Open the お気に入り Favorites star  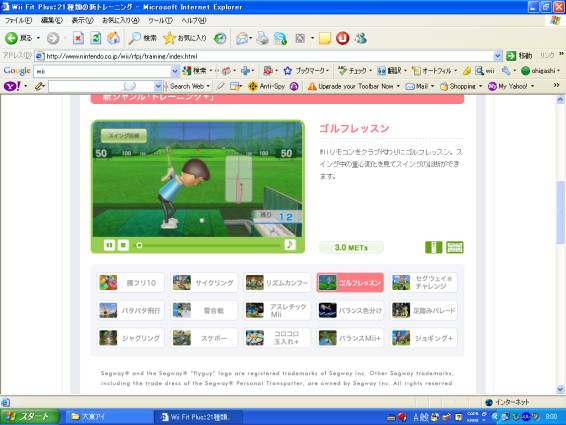pyautogui.click(x=184, y=38)
